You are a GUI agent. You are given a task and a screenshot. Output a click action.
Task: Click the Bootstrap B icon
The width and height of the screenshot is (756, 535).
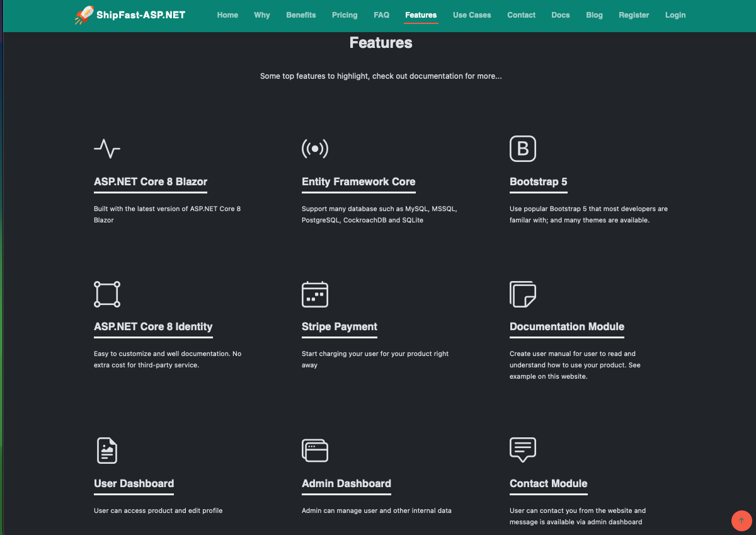(523, 149)
